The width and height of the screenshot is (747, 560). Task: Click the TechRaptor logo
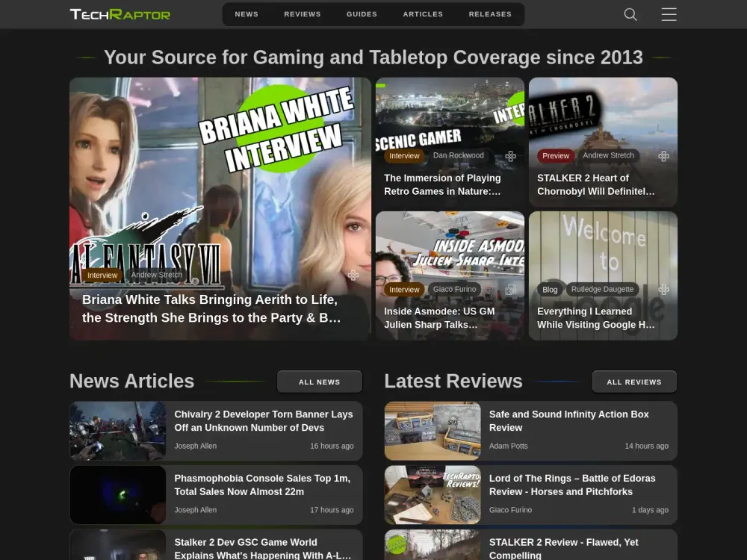pyautogui.click(x=120, y=14)
